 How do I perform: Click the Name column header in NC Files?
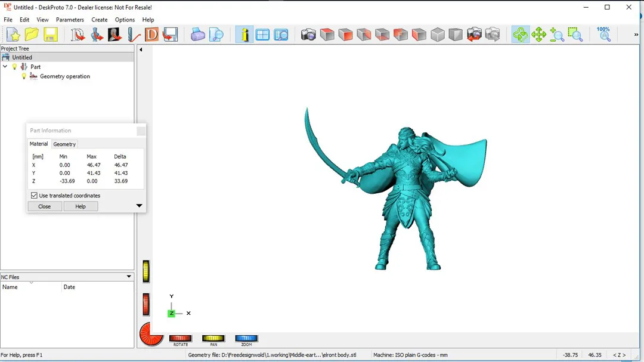(31, 287)
